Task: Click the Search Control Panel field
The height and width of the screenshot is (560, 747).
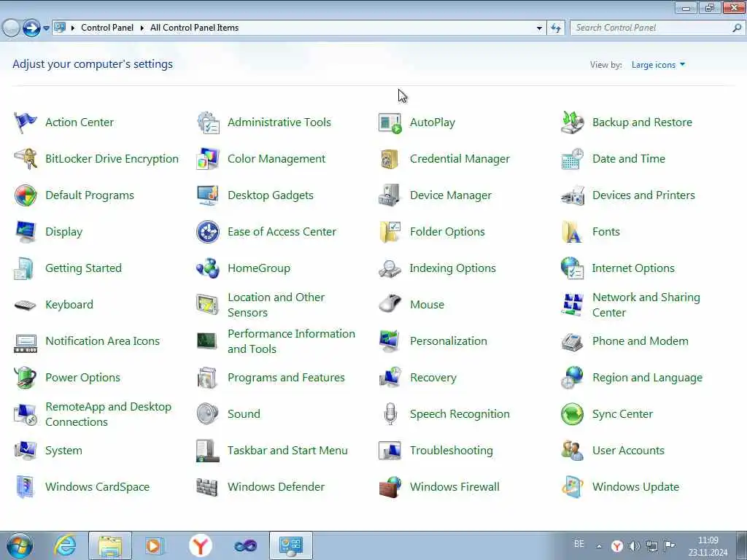Action: click(x=657, y=28)
